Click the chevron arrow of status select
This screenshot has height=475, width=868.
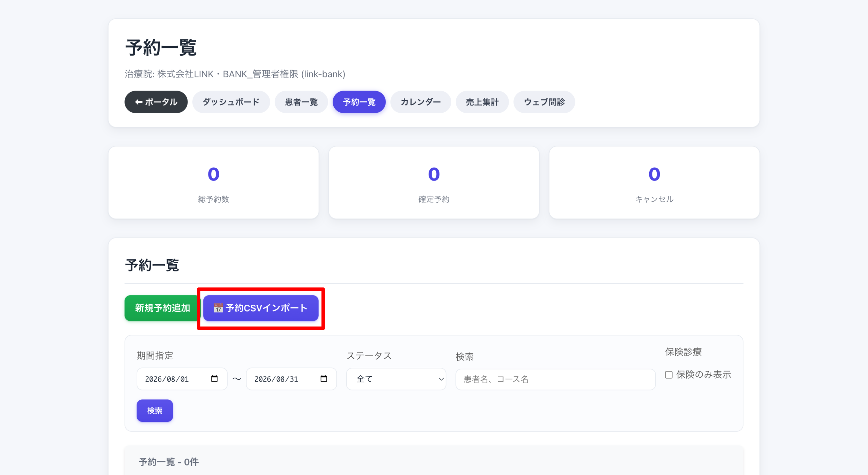pyautogui.click(x=441, y=379)
